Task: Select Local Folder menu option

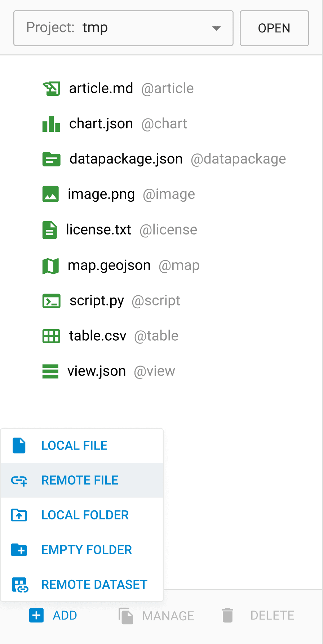Action: coord(82,515)
